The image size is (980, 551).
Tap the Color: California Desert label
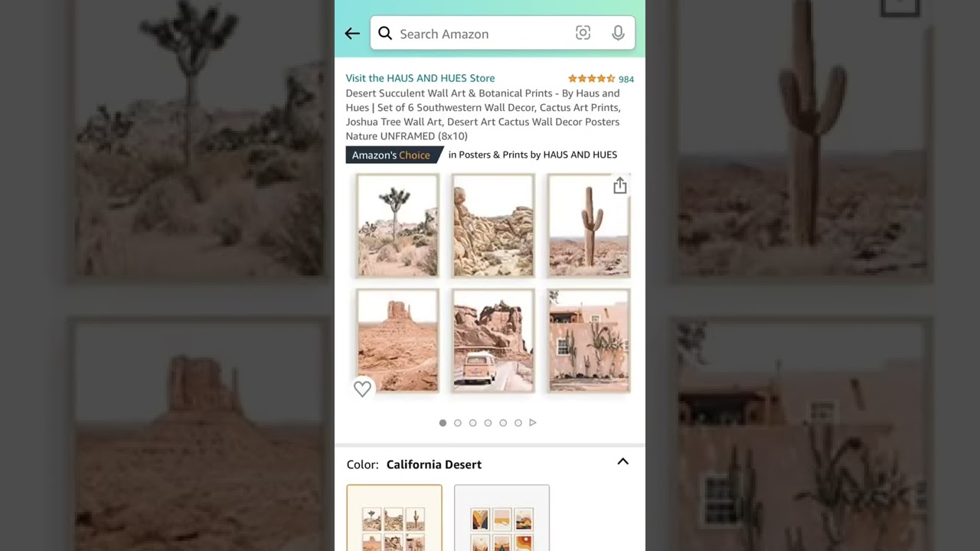(414, 465)
